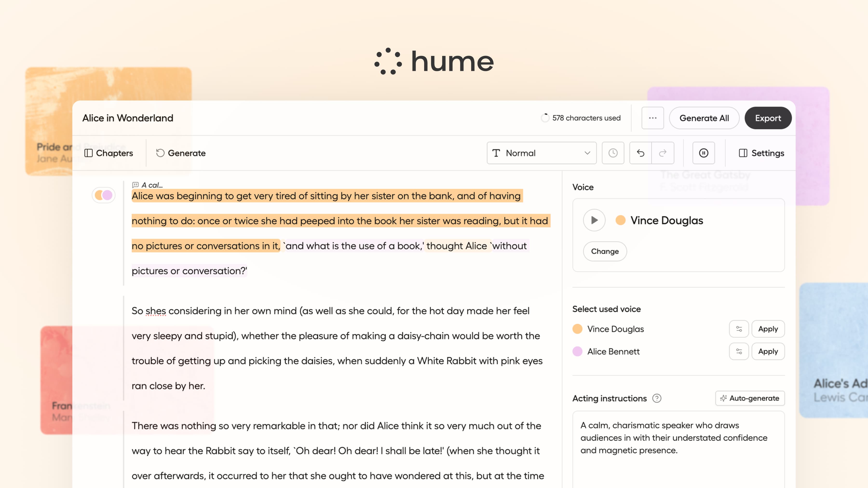Viewport: 868px width, 488px height.
Task: Click the redo arrow icon
Action: 663,153
